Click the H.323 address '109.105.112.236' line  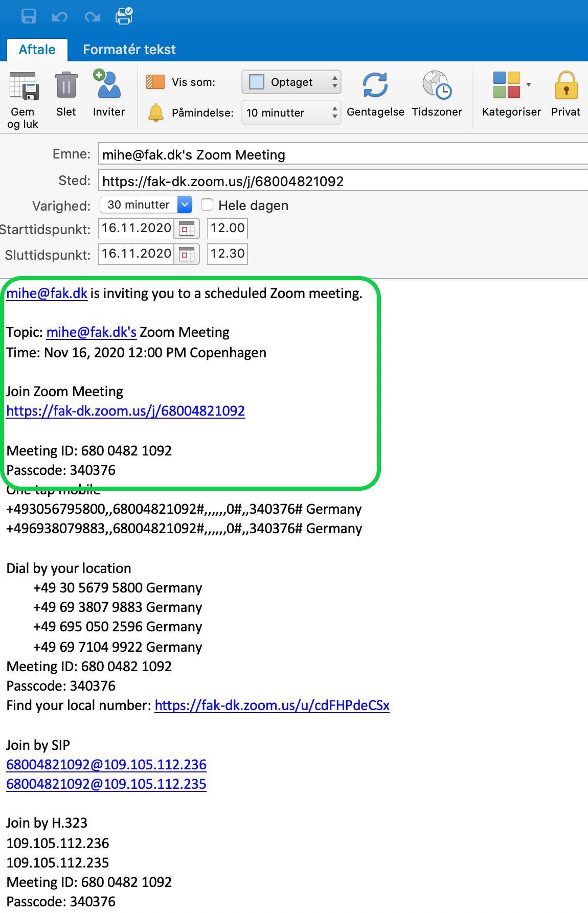coord(58,843)
